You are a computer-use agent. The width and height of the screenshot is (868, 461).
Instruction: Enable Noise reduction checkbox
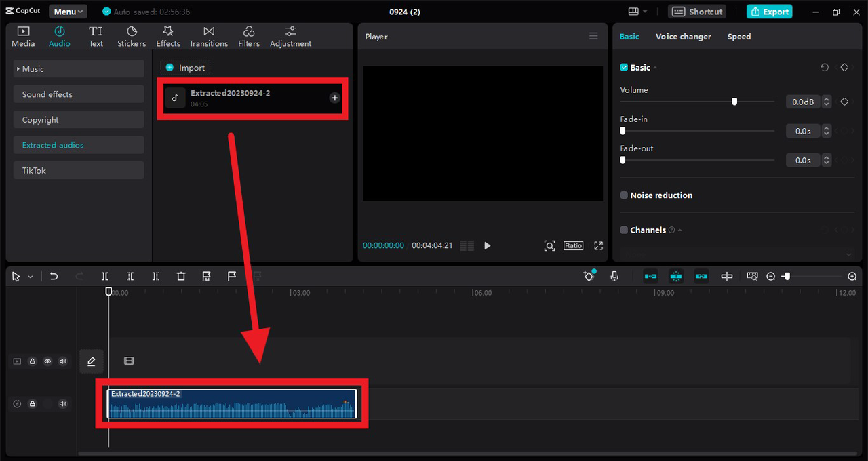(x=624, y=195)
